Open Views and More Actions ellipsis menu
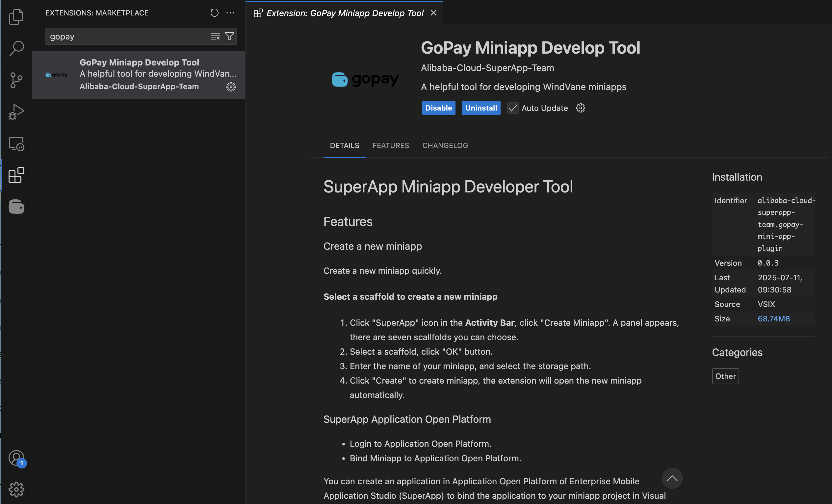This screenshot has width=832, height=504. [230, 13]
